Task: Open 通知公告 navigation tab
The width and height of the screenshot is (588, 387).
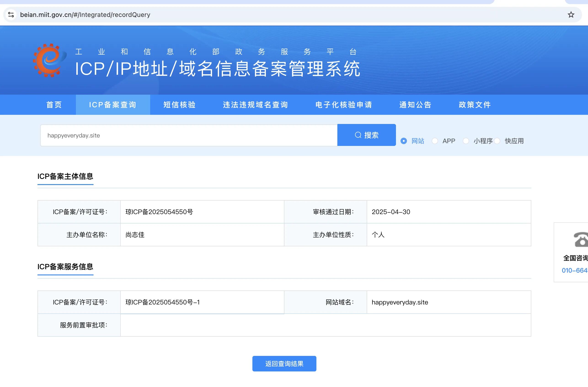Action: coord(415,105)
